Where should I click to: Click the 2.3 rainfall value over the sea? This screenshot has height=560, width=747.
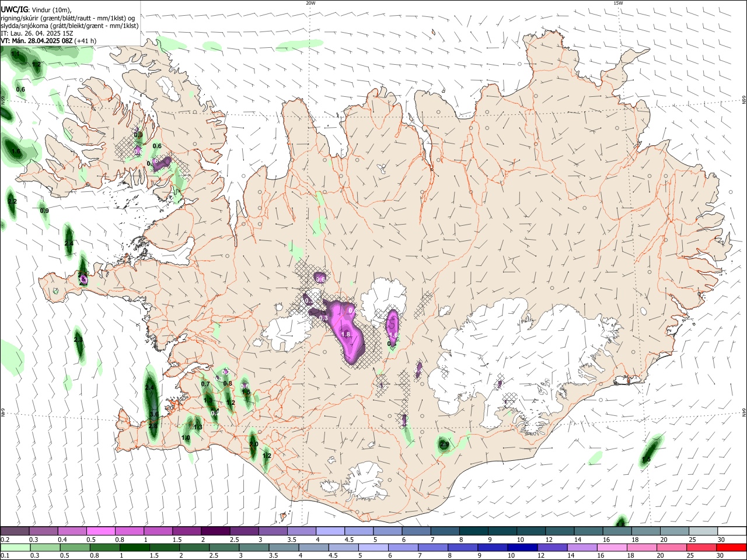[x=78, y=339]
